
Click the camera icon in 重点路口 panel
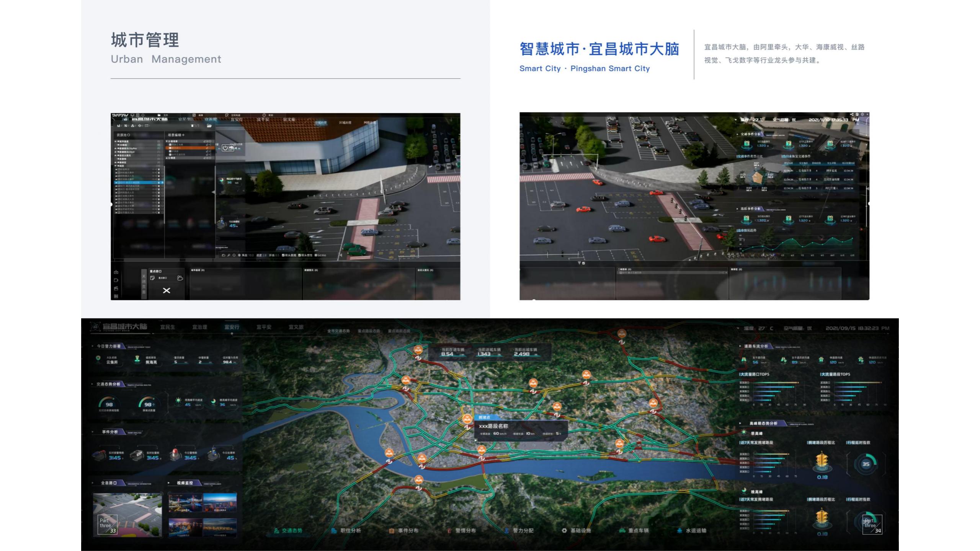coord(180,278)
